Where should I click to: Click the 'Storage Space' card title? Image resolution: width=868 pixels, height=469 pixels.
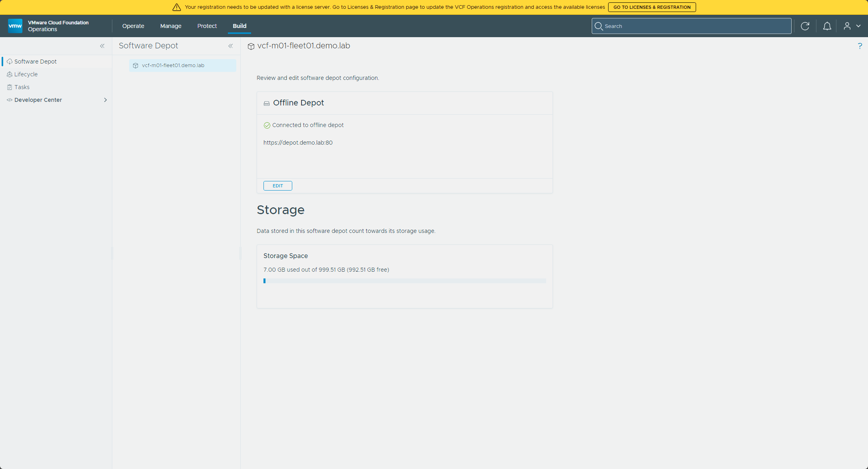[285, 256]
